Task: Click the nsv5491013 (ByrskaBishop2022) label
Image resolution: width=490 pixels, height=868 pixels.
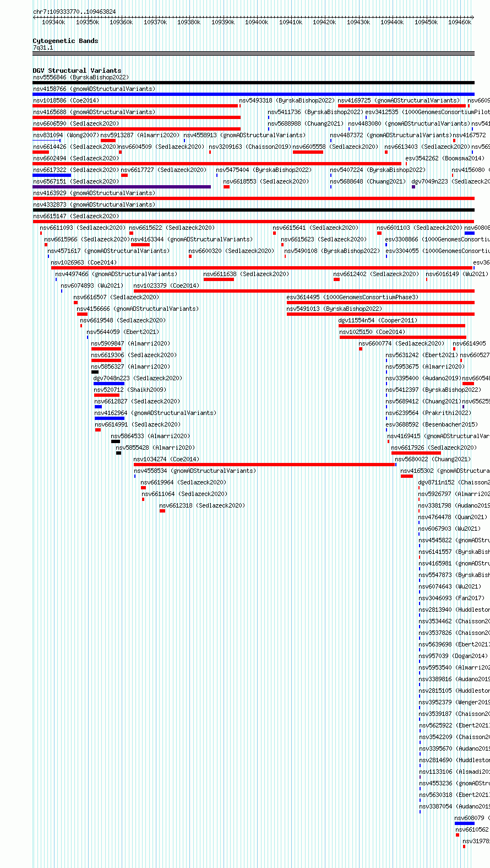Action: click(x=334, y=309)
